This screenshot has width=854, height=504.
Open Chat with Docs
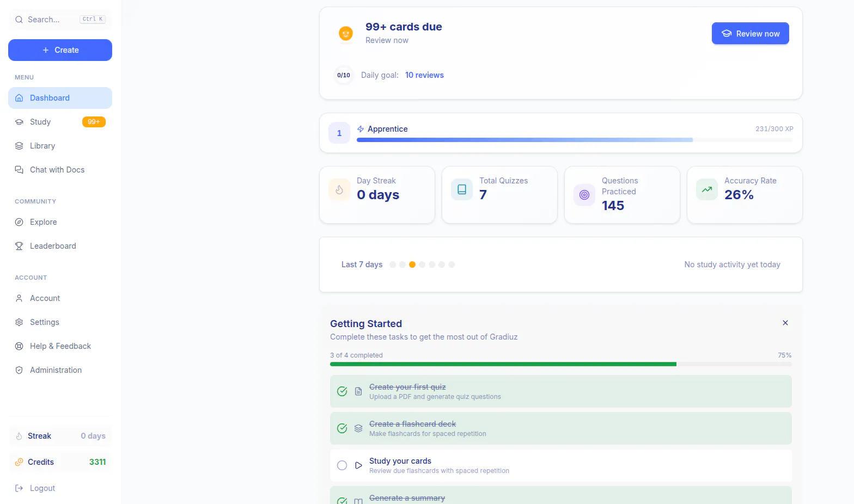[x=60, y=170]
